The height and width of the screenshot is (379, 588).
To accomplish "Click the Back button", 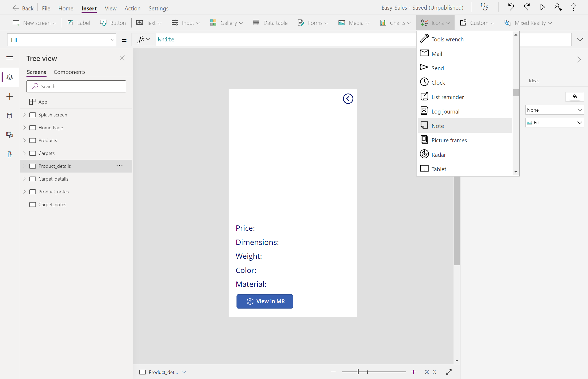I will pyautogui.click(x=23, y=8).
